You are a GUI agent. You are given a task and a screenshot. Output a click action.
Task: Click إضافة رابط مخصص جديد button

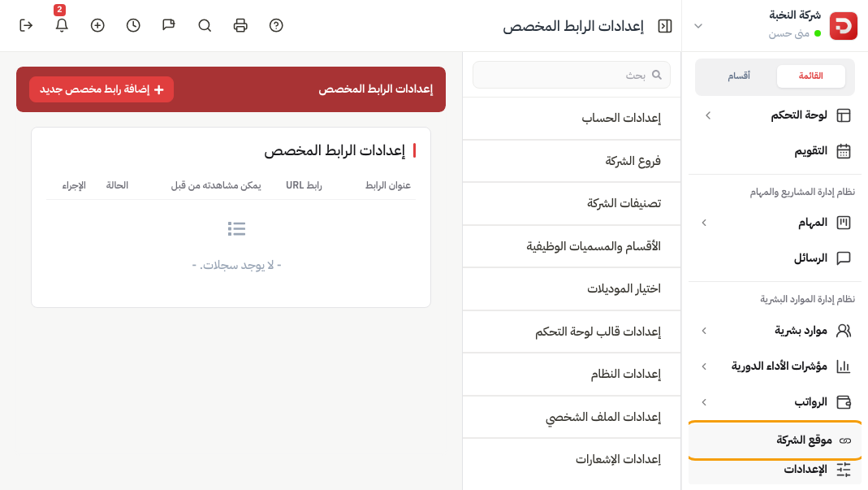point(101,89)
